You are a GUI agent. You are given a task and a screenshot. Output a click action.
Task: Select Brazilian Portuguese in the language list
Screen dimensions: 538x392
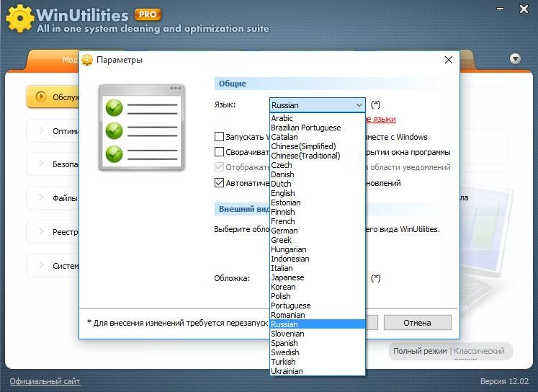318,128
